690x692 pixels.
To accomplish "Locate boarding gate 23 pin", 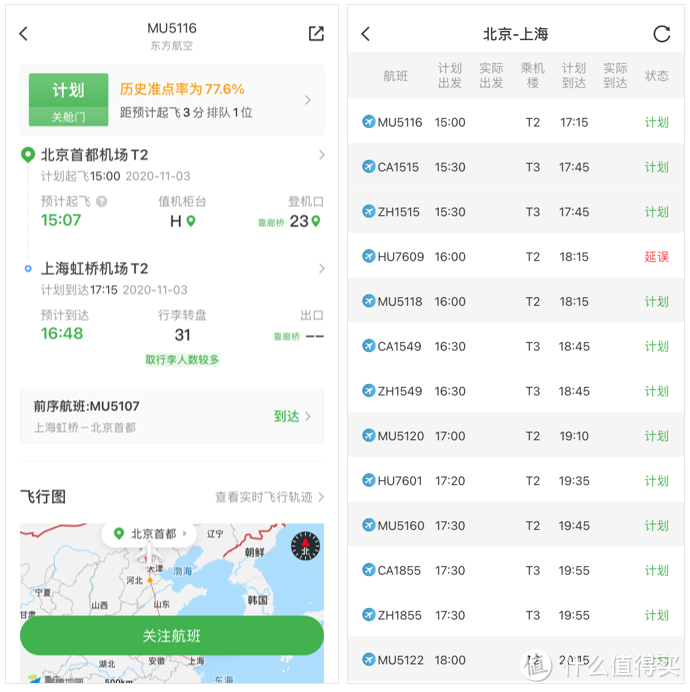I will tap(316, 221).
